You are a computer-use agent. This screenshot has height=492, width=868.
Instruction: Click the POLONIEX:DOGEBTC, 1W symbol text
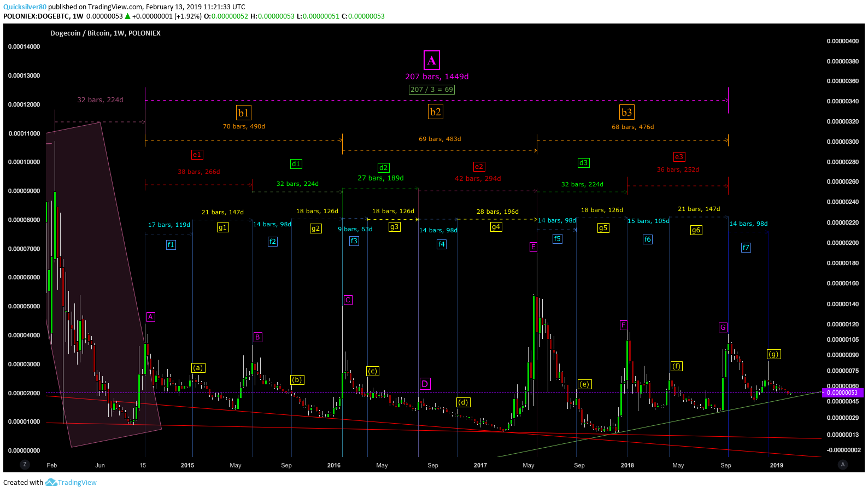(43, 16)
